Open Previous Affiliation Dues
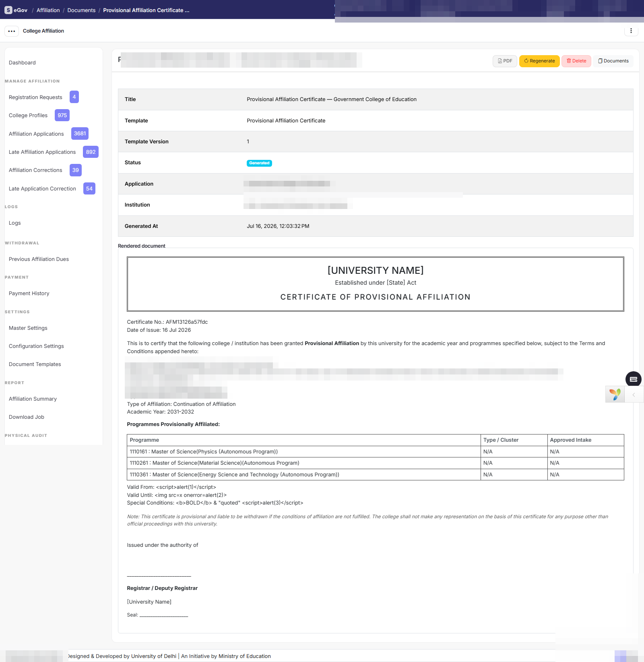The height and width of the screenshot is (662, 644). click(39, 259)
